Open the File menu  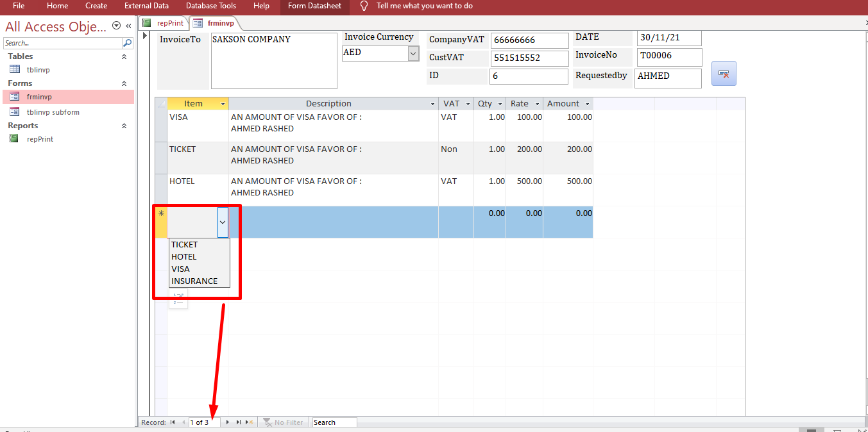(19, 6)
